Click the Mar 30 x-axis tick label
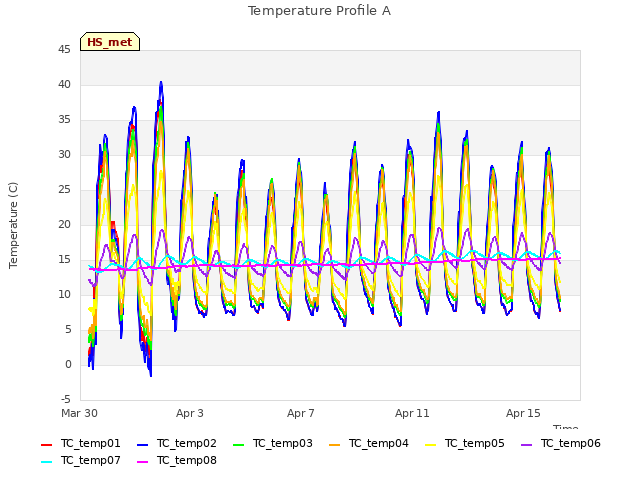The image size is (640, 480). pyautogui.click(x=79, y=413)
